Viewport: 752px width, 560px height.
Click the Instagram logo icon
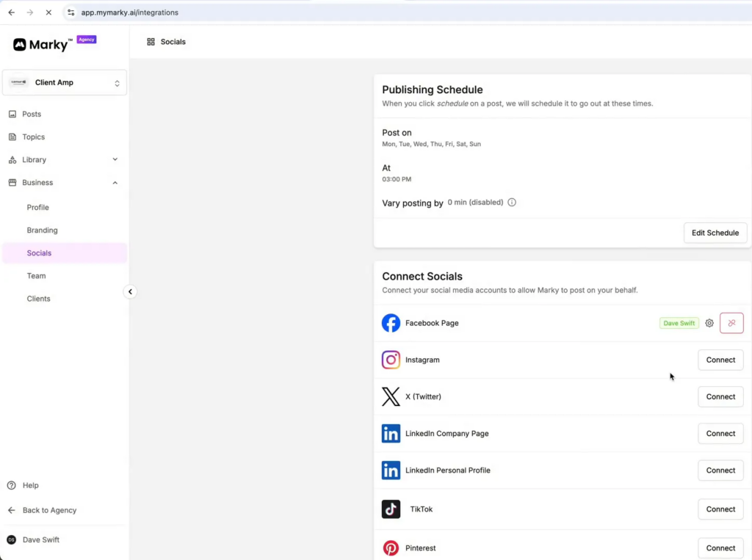[391, 360]
